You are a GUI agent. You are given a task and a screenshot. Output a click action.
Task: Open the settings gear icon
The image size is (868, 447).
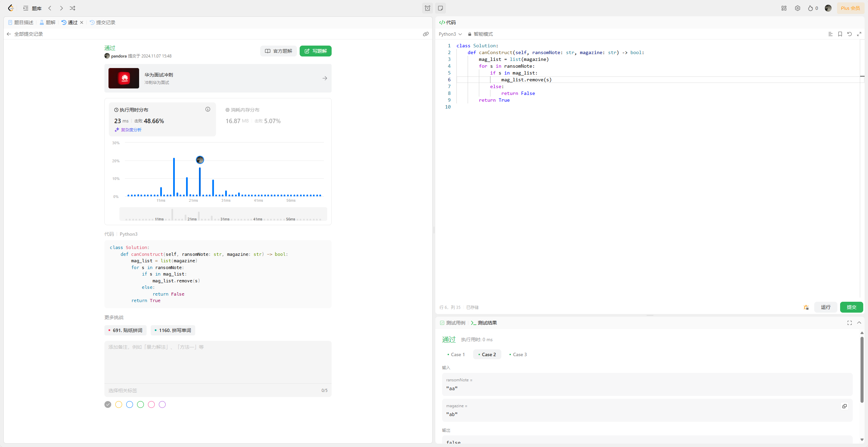pos(797,8)
